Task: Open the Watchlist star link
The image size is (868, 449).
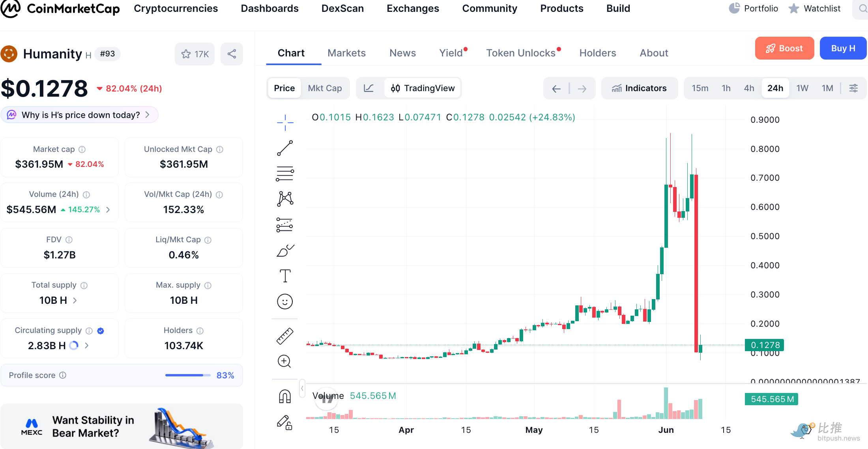Action: tap(814, 8)
